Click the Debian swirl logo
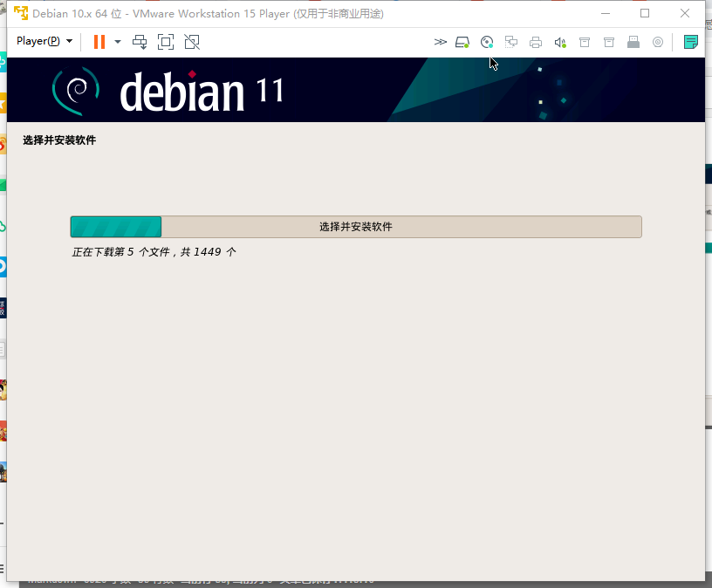This screenshot has height=588, width=712. 76,91
